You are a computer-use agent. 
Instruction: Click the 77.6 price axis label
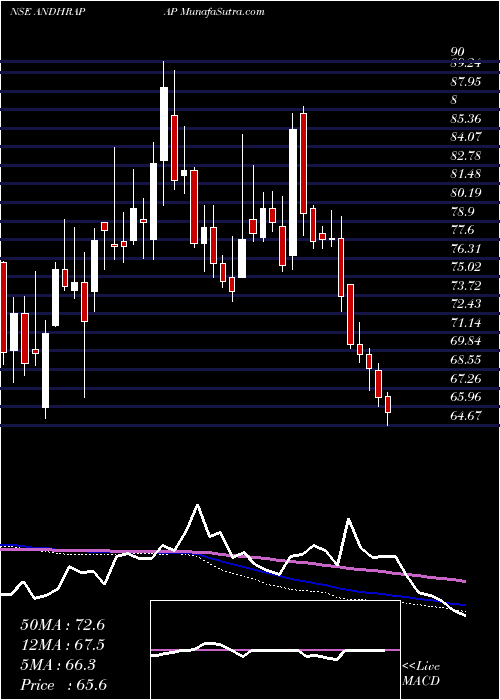[x=462, y=230]
